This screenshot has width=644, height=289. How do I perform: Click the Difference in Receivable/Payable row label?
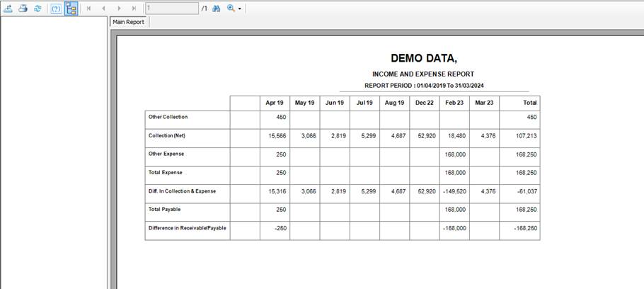pyautogui.click(x=187, y=228)
